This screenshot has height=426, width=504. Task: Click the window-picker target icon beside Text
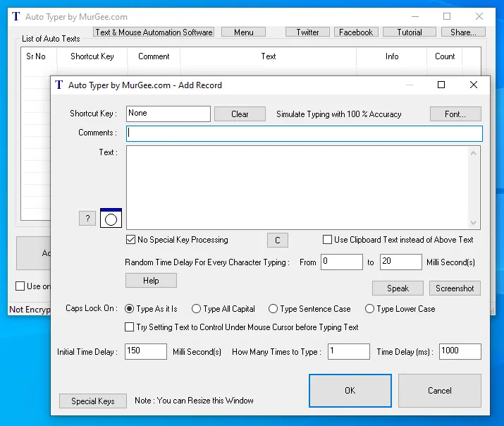pos(111,218)
